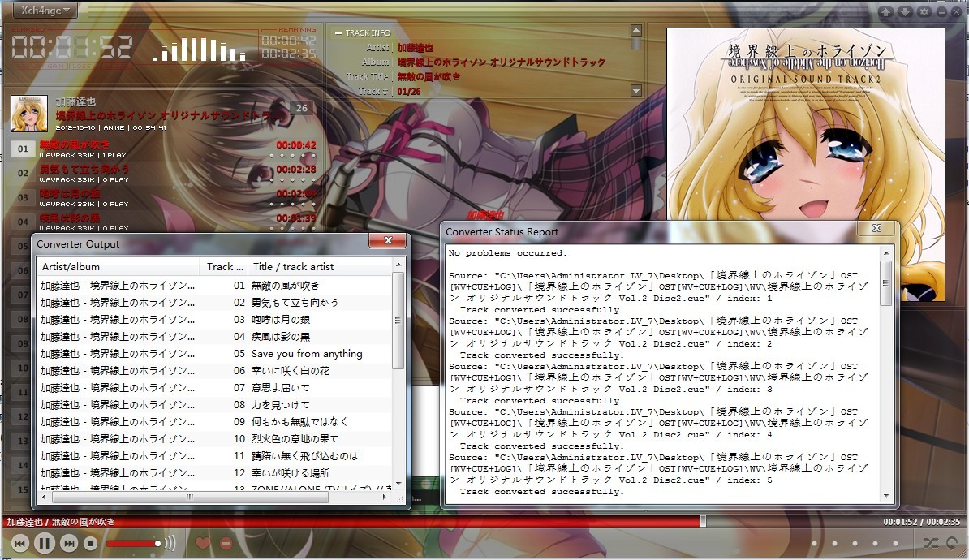Select row 02 勇気もて立ち向かう in Converter Output
Viewport: 969px width, 560px height.
point(213,303)
